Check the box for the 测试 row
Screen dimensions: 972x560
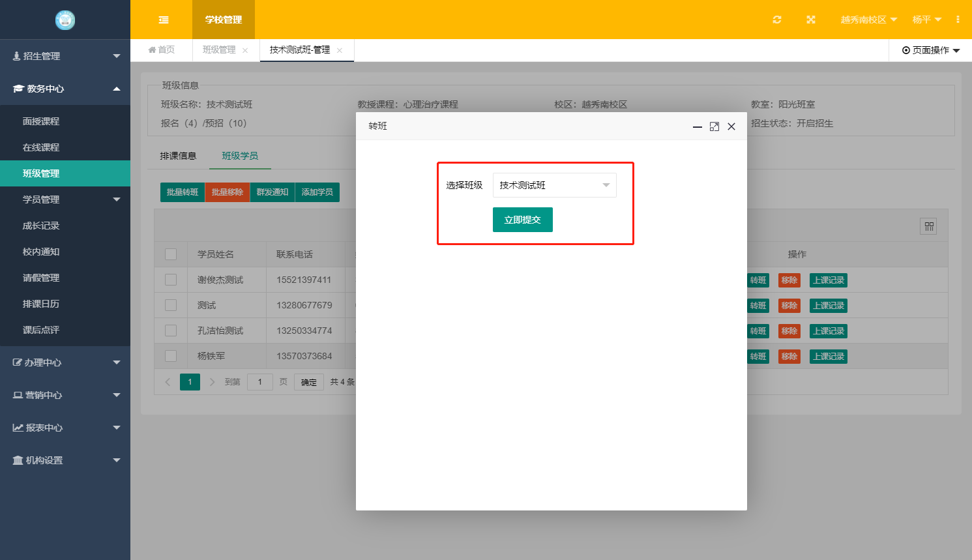(171, 305)
